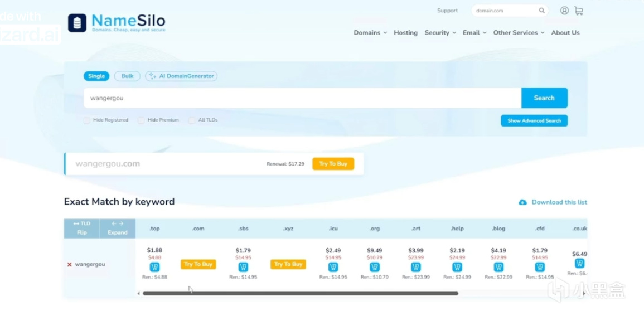The image size is (644, 311).
Task: Add wangergou.art to cart
Action: (x=415, y=267)
